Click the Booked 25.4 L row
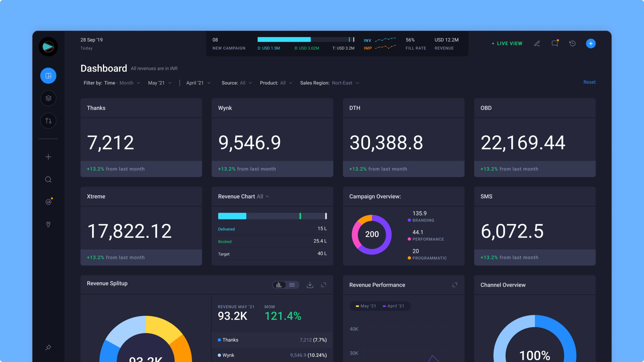This screenshot has height=362, width=644. coord(272,241)
